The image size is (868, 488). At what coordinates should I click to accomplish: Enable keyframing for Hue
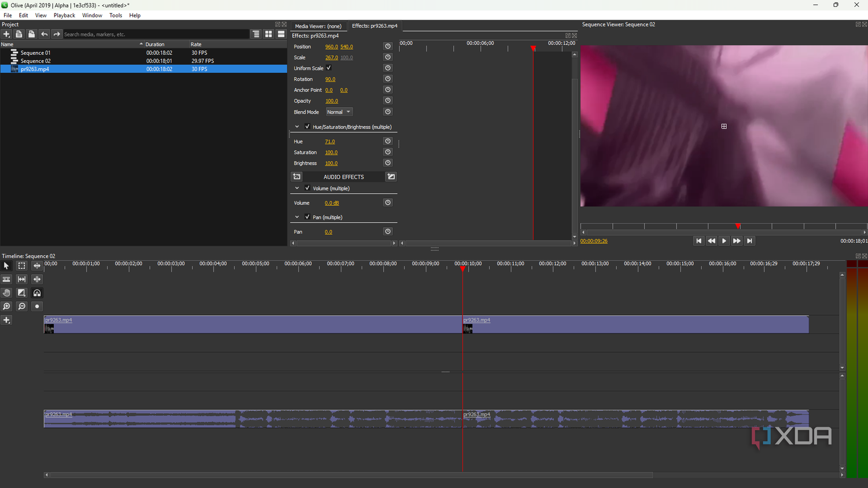[388, 141]
